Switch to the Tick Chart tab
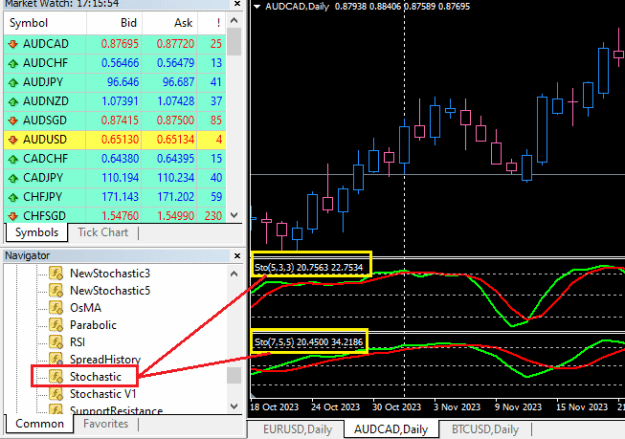This screenshot has width=625, height=439. 103,232
